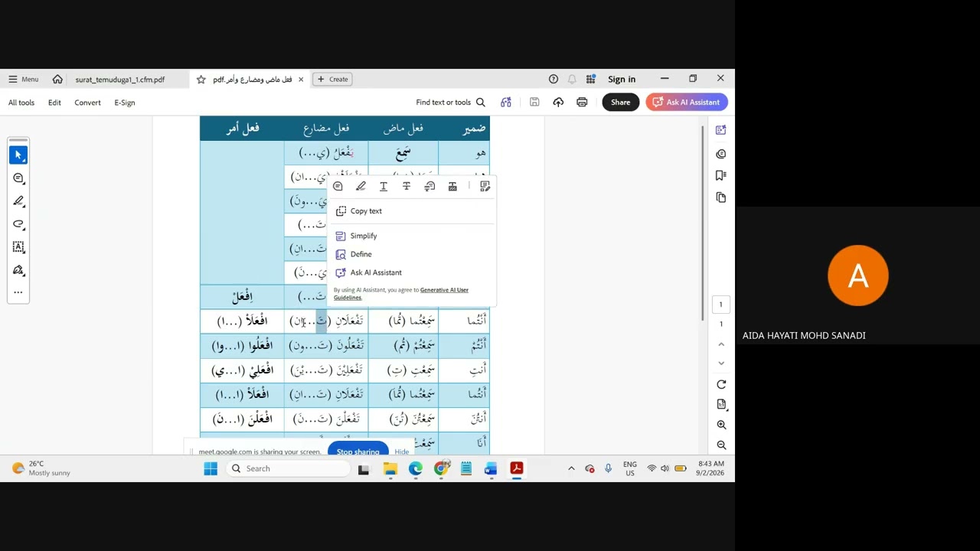The height and width of the screenshot is (551, 980).
Task: Open the comments panel icon on the right rail
Action: tap(720, 154)
